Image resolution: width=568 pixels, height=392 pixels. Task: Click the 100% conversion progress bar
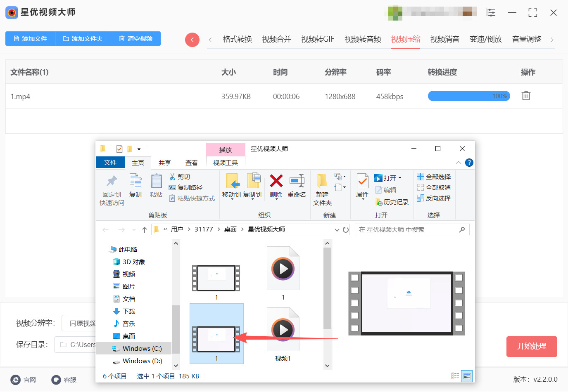(x=468, y=96)
